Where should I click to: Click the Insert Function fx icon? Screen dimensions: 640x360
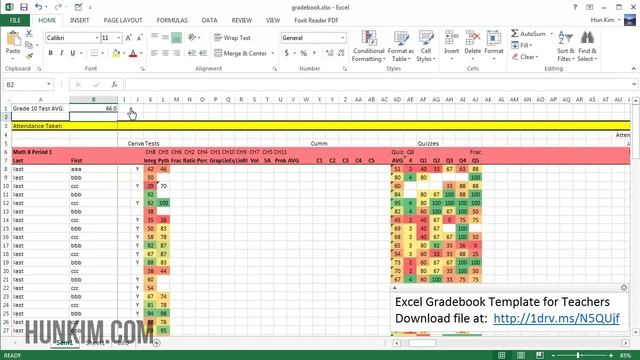coord(114,84)
